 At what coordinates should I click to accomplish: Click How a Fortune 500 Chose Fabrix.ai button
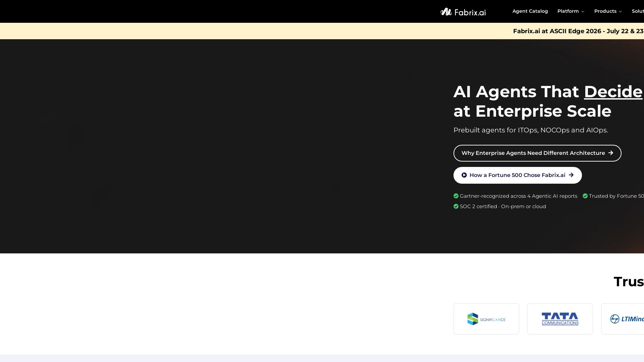pyautogui.click(x=518, y=175)
